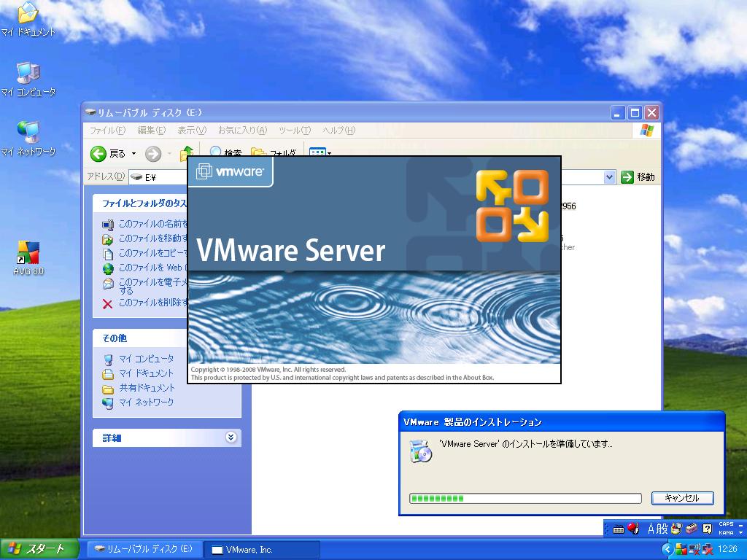Select the マイ ドキュメント desktop icon

coord(28,19)
